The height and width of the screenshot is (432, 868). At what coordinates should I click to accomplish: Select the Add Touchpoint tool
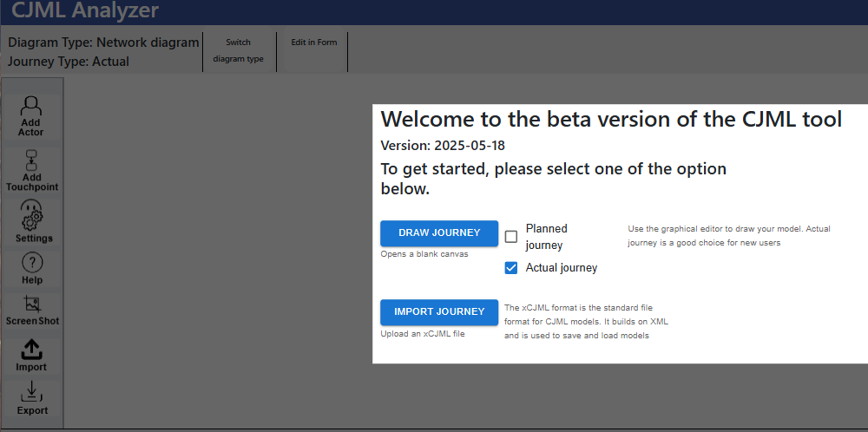click(x=31, y=170)
